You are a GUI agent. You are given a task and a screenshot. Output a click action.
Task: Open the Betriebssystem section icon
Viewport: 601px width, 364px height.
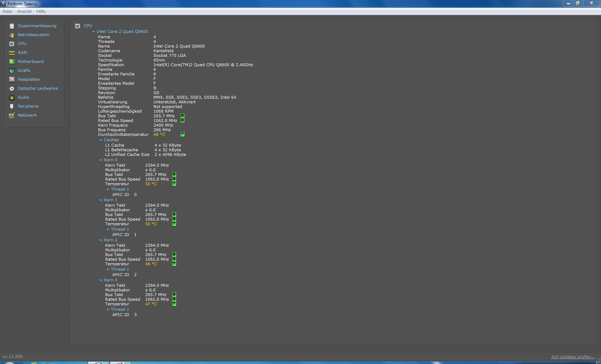12,35
